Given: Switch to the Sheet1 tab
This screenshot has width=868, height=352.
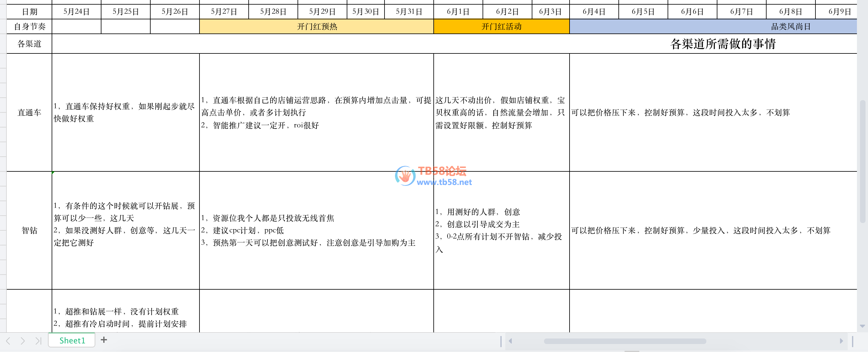Looking at the screenshot, I should [x=71, y=340].
